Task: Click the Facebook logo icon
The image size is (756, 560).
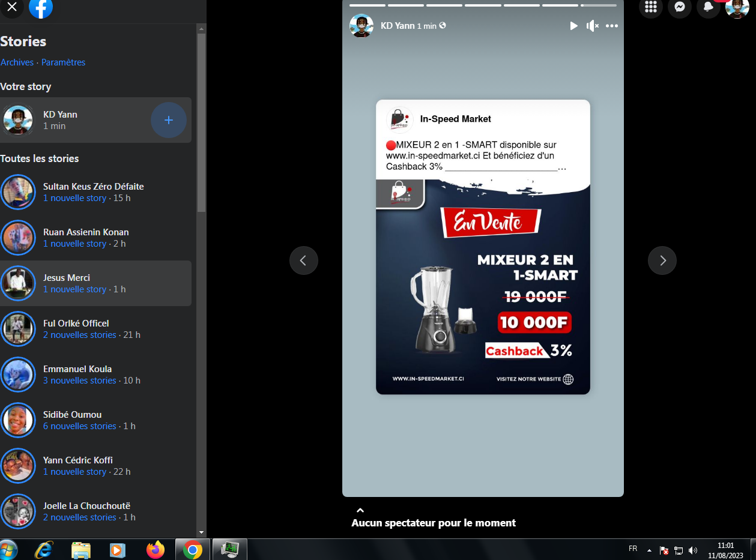Action: [x=41, y=8]
